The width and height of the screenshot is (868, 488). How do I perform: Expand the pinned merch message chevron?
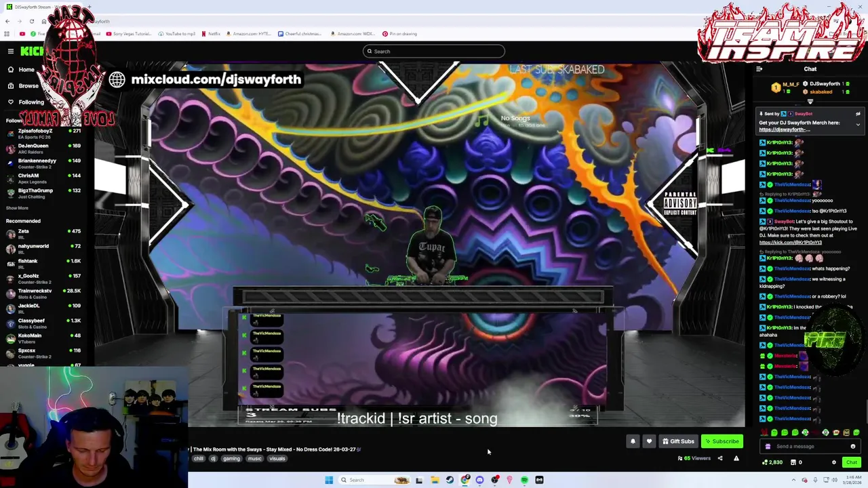858,125
